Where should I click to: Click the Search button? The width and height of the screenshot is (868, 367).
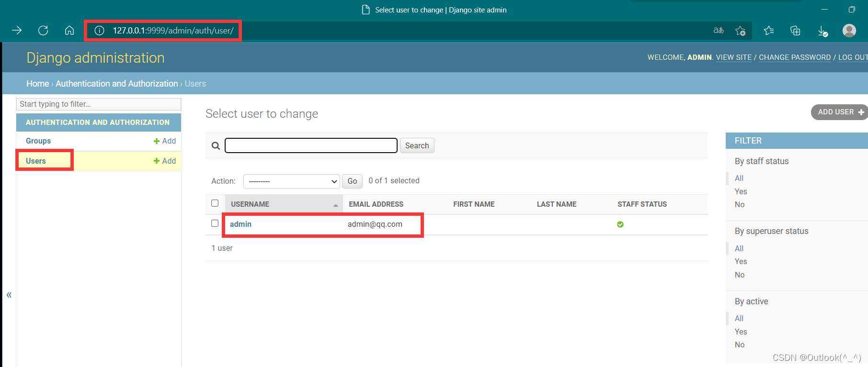417,145
